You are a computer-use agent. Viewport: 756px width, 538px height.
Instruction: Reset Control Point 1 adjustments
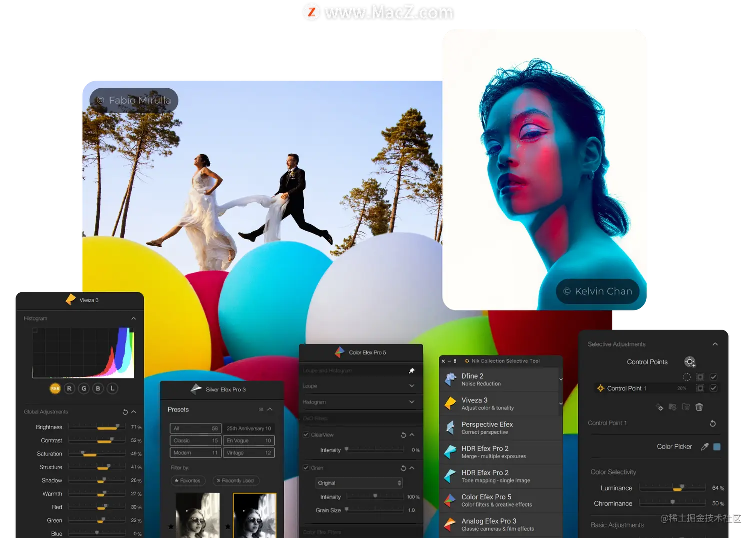(x=713, y=423)
